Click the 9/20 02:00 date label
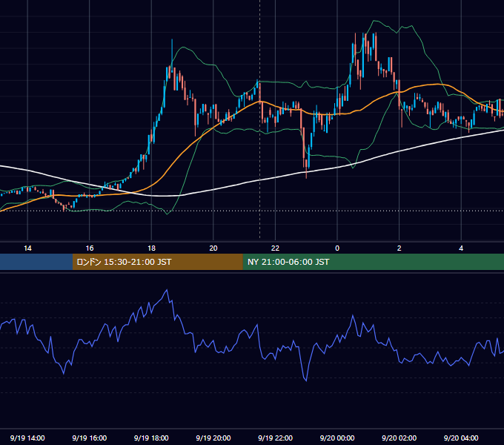Screen dimensions: 504x445 click(399, 438)
